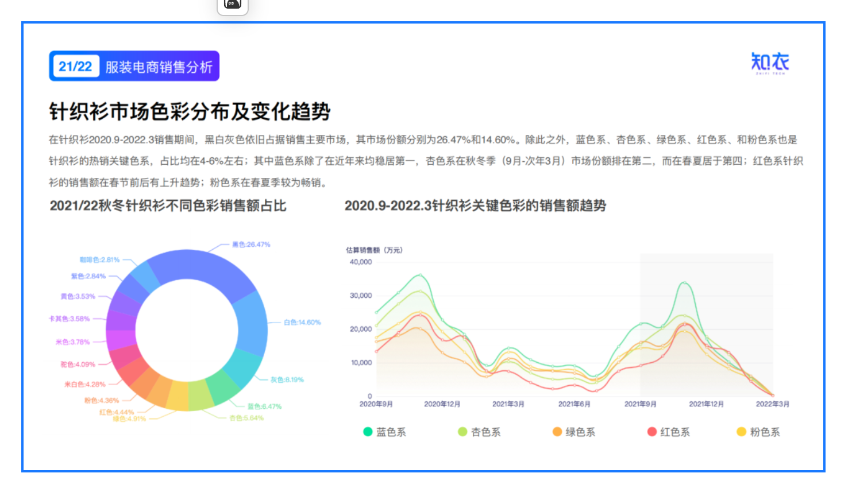This screenshot has width=856, height=504.
Task: Toggle the 粉色系 legend dot
Action: 742,432
